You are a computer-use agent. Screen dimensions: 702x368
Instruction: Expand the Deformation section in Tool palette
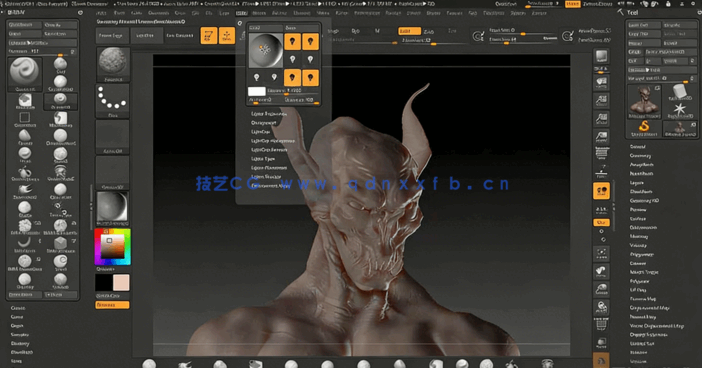point(643,227)
